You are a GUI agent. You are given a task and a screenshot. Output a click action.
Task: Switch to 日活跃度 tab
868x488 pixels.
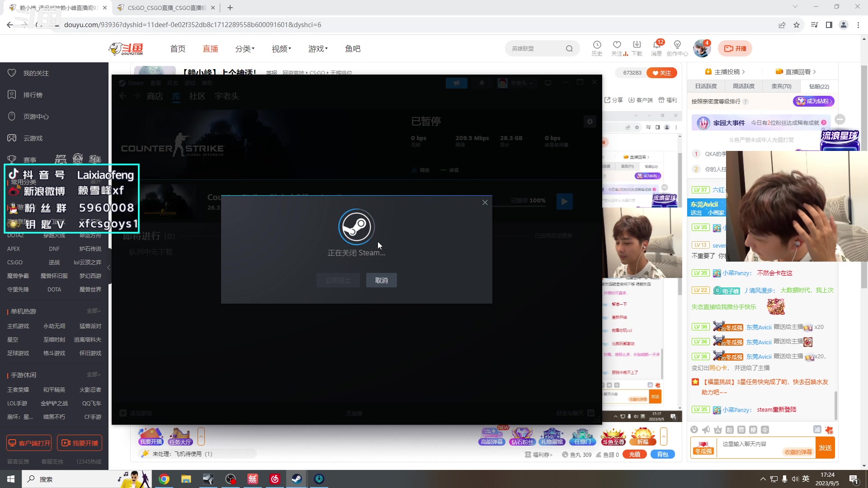tap(706, 86)
